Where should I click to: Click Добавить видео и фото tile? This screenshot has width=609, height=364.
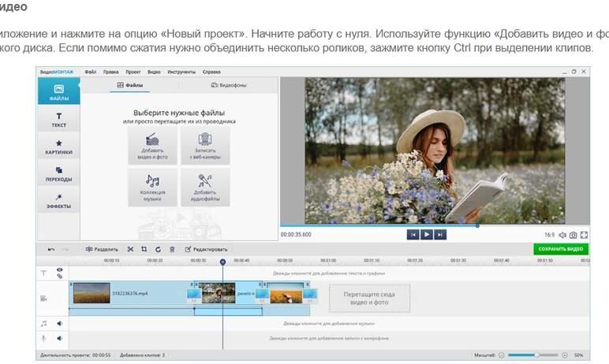[x=152, y=146]
